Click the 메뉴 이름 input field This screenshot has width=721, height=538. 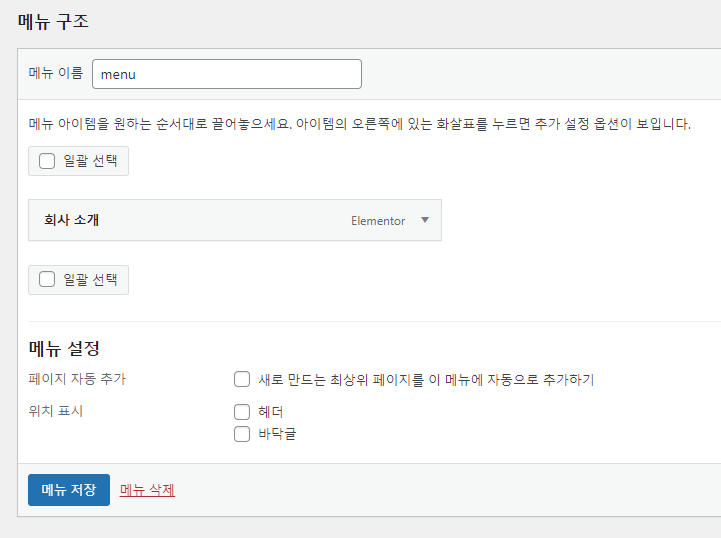(x=227, y=74)
